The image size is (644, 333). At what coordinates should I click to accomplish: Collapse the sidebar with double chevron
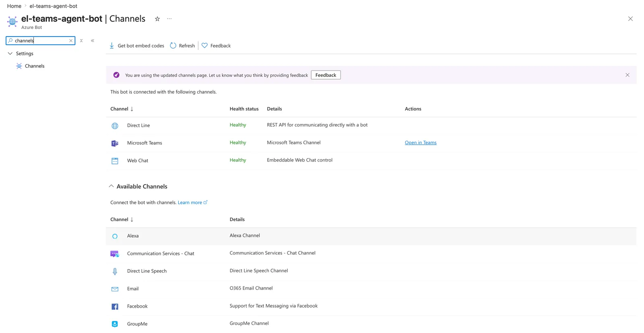tap(93, 41)
